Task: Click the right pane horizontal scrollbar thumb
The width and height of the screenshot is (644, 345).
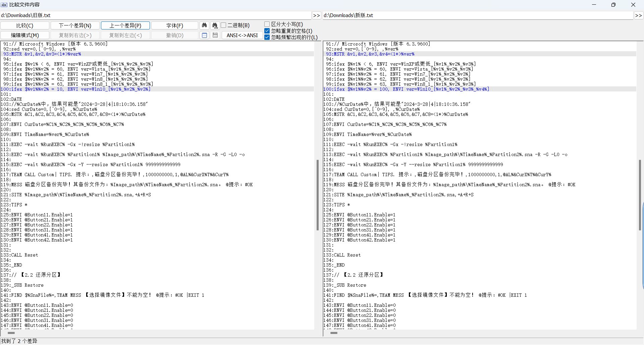Action: click(x=334, y=333)
